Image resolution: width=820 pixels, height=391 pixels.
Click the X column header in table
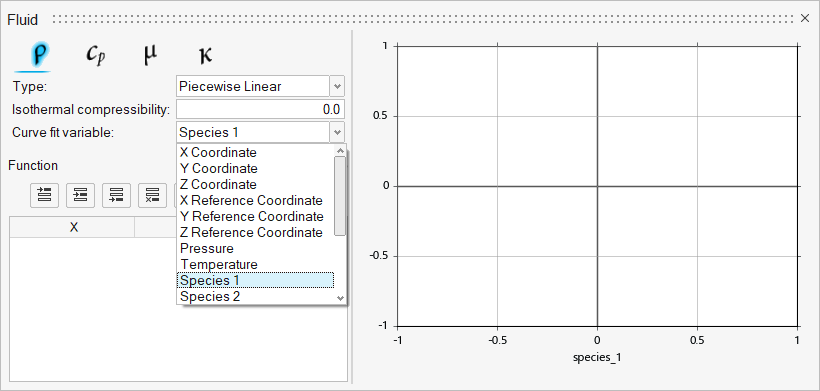click(74, 227)
